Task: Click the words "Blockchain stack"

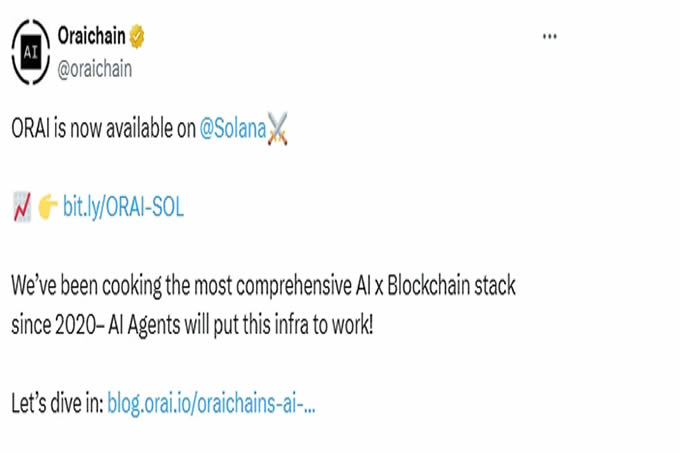Action: [456, 284]
